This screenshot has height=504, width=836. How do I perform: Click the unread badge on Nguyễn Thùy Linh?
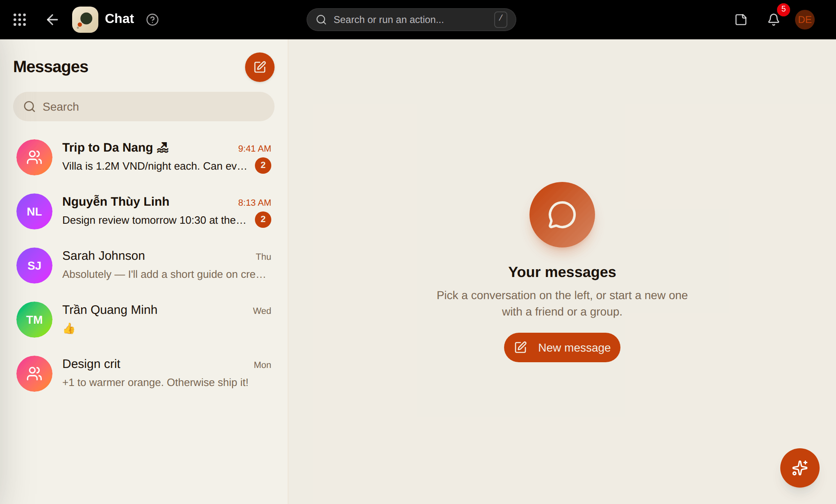pos(263,220)
